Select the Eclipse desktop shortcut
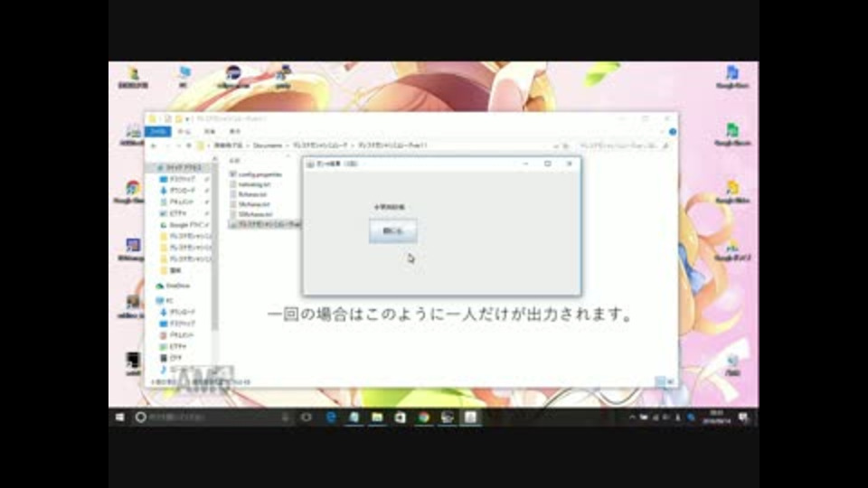The width and height of the screenshot is (868, 488). coord(233,76)
